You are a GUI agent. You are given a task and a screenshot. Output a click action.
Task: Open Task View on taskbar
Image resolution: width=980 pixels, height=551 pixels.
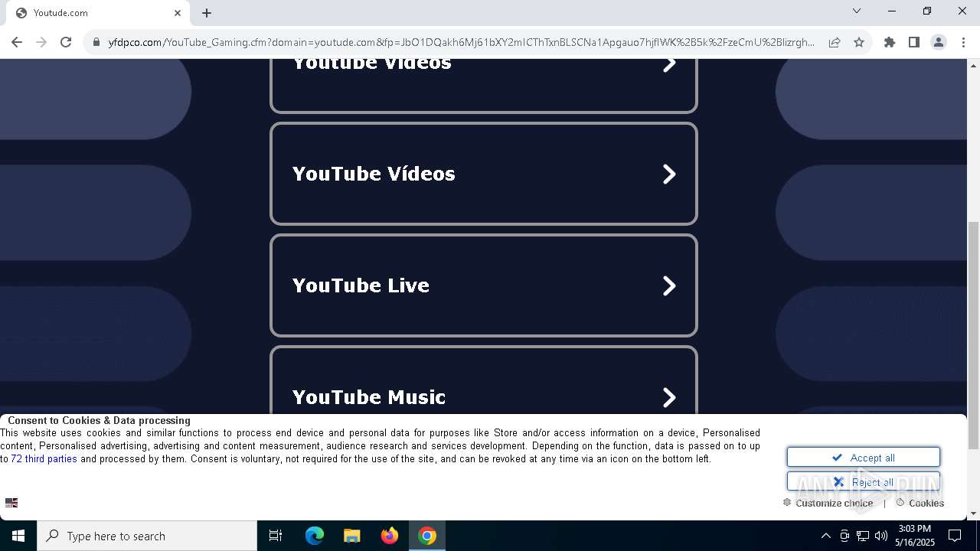(276, 536)
